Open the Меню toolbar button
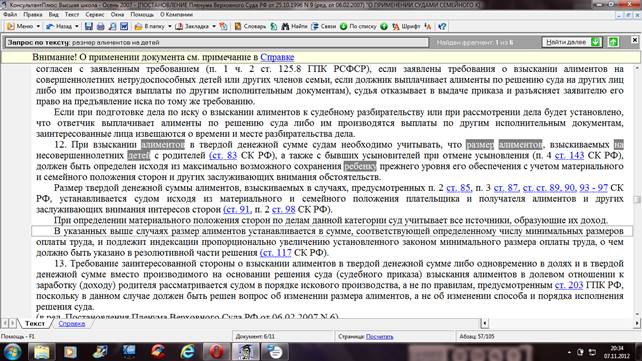The width and height of the screenshot is (642, 361). click(20, 26)
